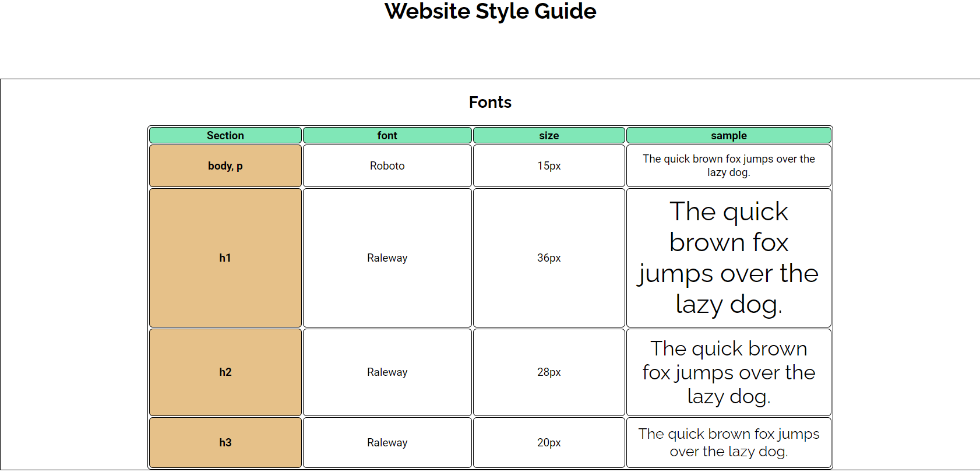Click the body, p row label
This screenshot has height=472, width=980.
225,166
